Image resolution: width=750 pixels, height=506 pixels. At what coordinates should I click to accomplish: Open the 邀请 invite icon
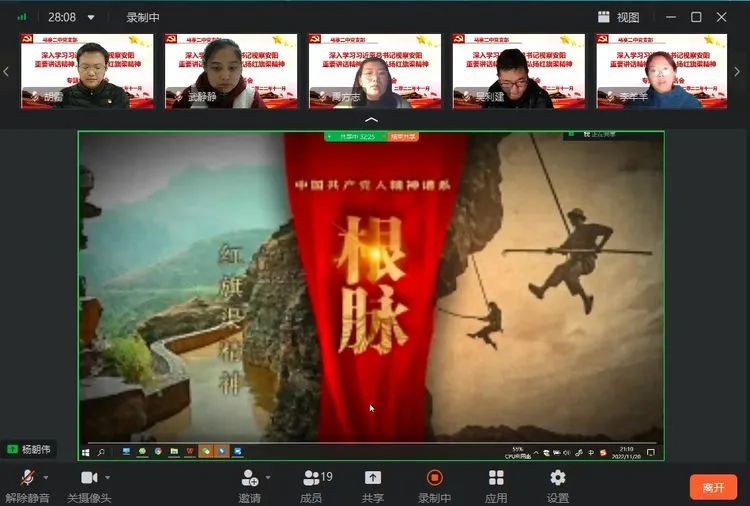pos(250,477)
